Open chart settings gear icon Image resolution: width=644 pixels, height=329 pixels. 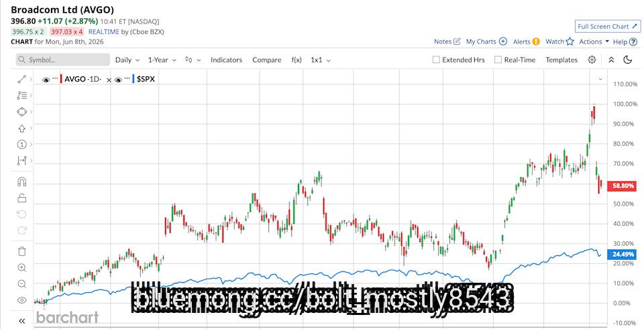[592, 60]
